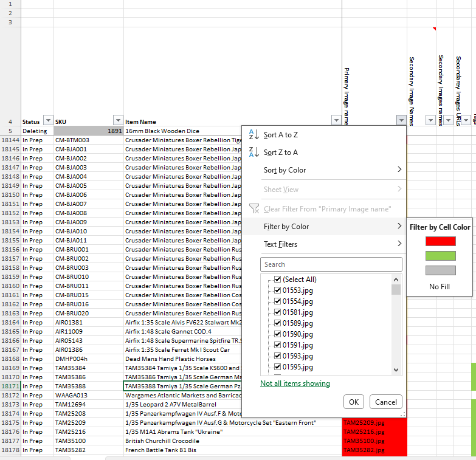
Task: Open the Secondary Images URLs filter dropdown
Action: click(x=466, y=120)
